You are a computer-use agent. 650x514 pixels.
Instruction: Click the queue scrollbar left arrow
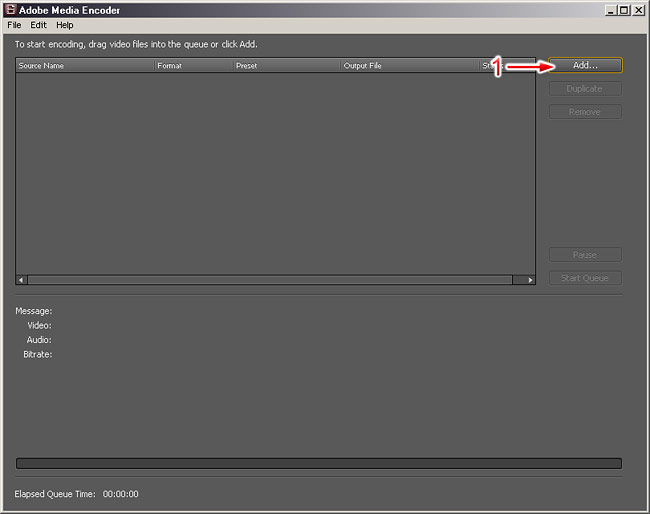tap(21, 280)
